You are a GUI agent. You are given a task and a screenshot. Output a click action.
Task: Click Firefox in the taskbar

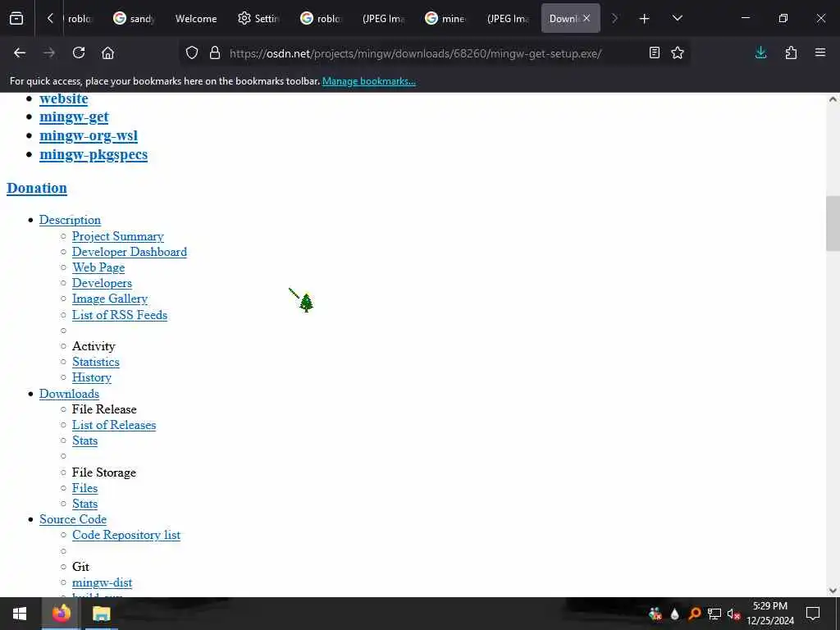(x=61, y=614)
